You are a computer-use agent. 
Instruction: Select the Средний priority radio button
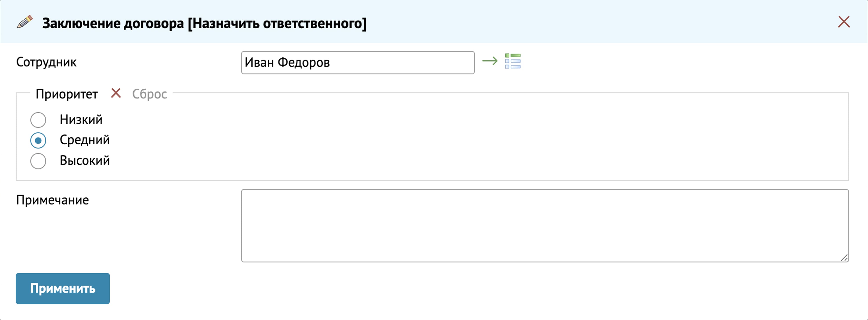(x=38, y=141)
